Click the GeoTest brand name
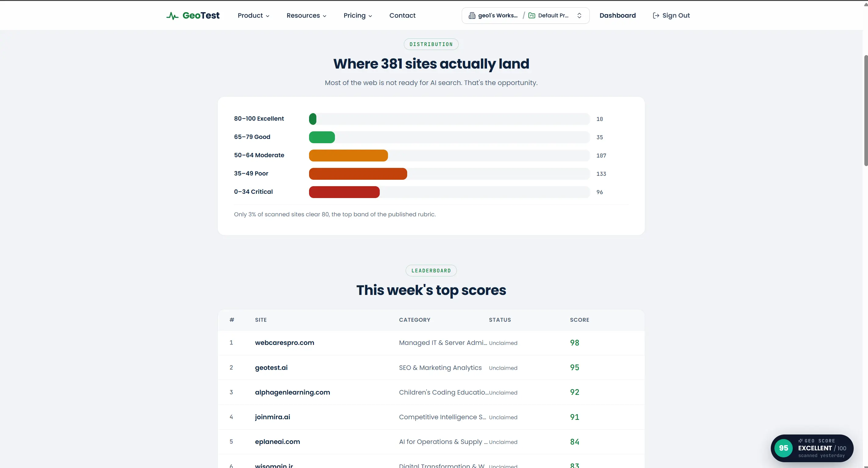The width and height of the screenshot is (868, 468). pos(201,16)
